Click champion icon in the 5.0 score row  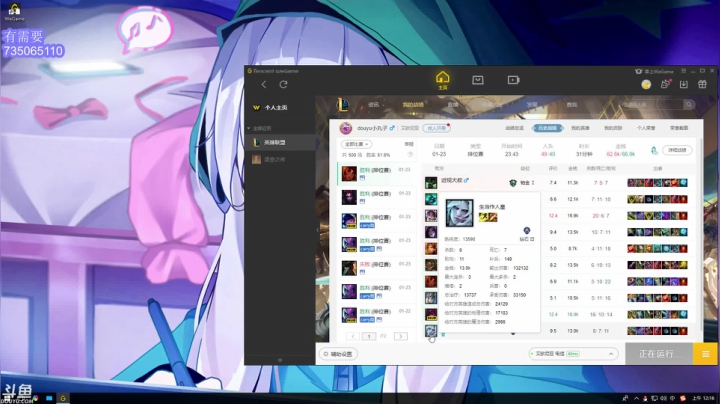431,248
